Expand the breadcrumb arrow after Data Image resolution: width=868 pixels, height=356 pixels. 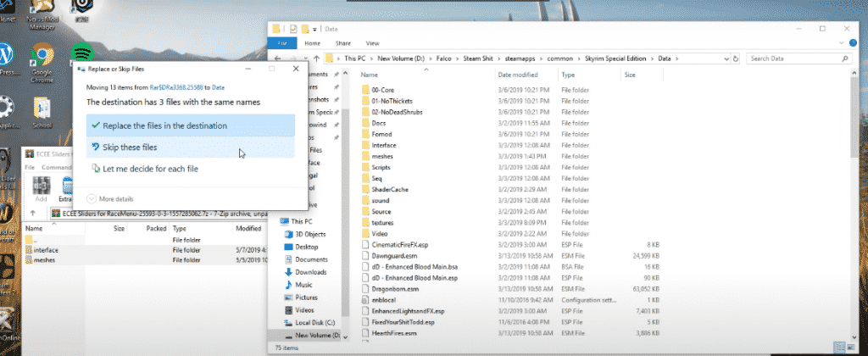[x=676, y=58]
